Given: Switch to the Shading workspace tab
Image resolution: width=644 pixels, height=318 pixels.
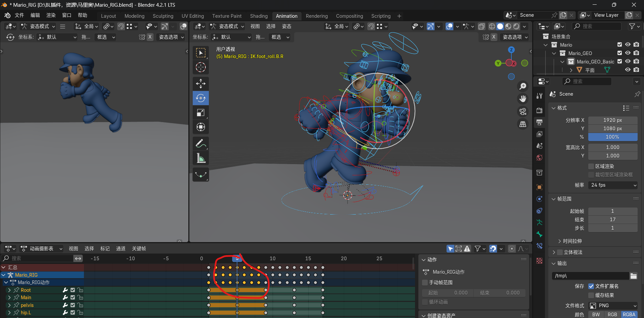Looking at the screenshot, I should tap(259, 16).
